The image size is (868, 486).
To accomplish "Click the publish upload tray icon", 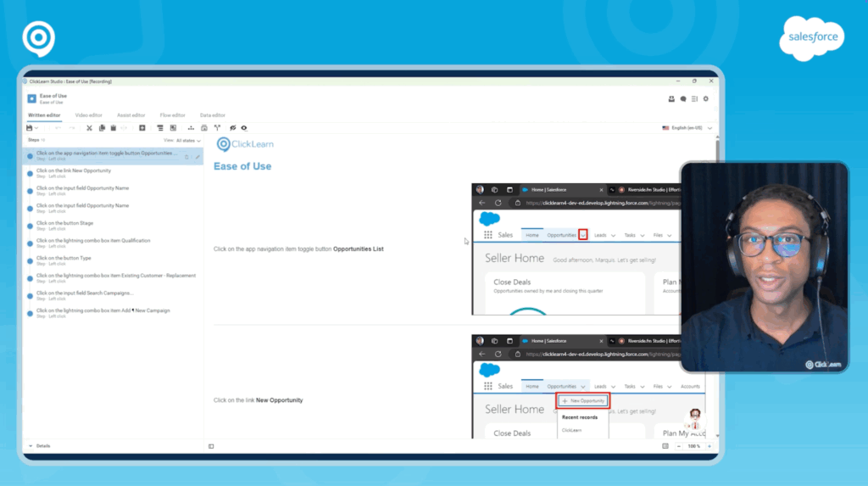I will click(671, 98).
